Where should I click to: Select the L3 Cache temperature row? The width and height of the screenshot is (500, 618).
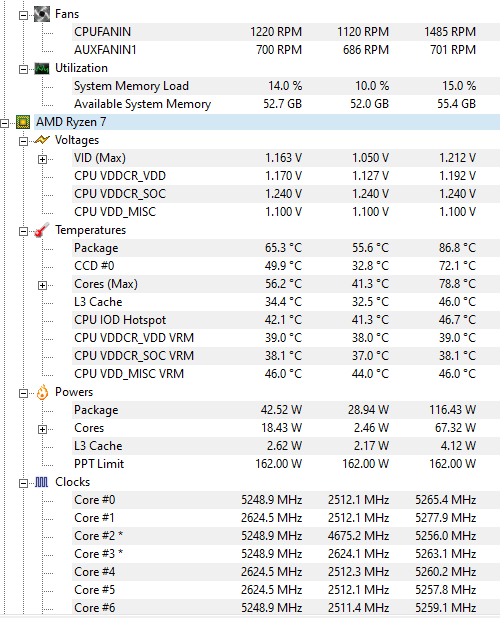tap(286, 302)
